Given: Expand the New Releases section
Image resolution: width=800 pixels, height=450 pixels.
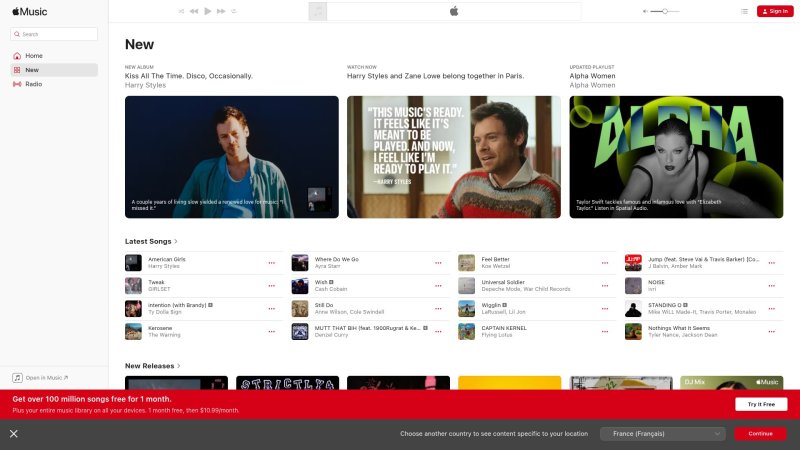Looking at the screenshot, I should coord(153,366).
